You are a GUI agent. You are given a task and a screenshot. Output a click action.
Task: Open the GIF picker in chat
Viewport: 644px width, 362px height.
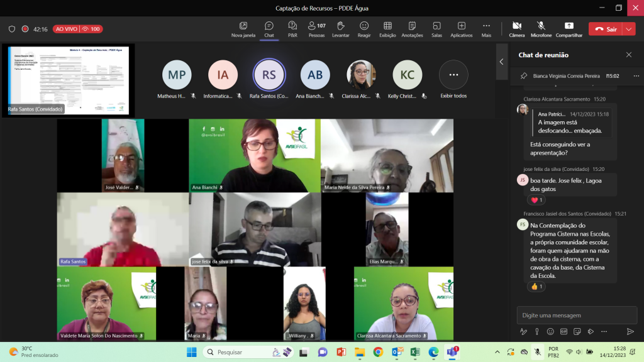564,332
